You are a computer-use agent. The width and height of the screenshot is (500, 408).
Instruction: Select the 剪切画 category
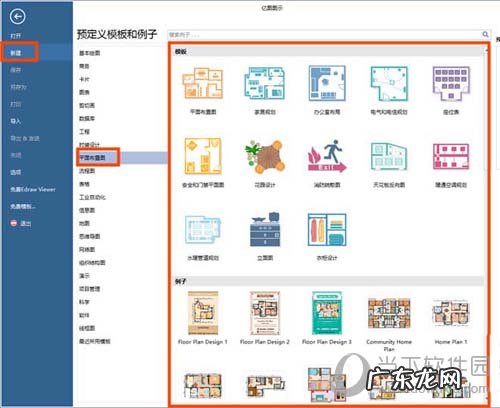point(87,105)
